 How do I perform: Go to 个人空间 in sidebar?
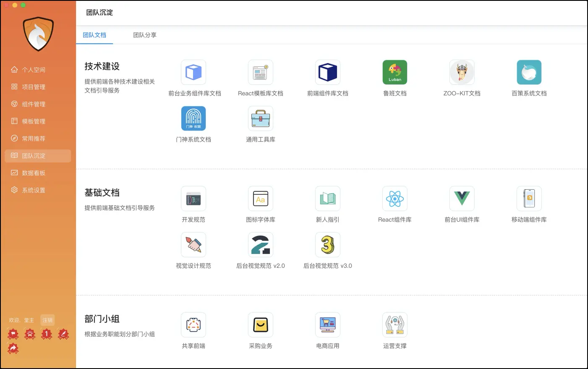point(38,70)
